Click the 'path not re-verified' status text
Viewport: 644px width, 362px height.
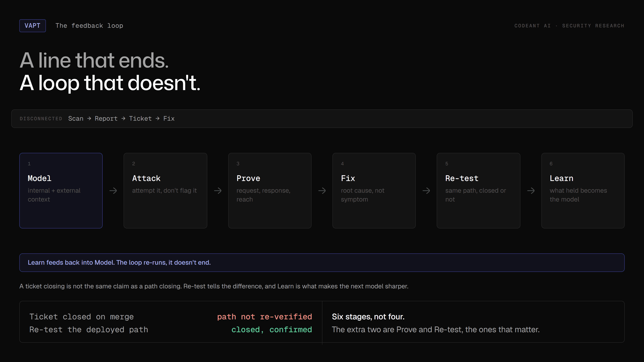[264, 317]
